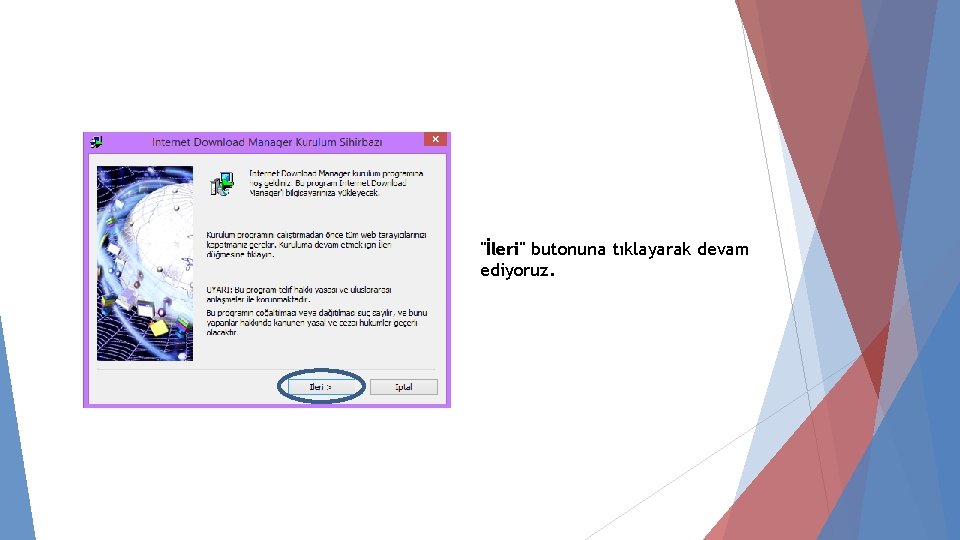
Task: Click the slide caption '"İleri" butonuna tıklayarak devam ediyoruz.'
Action: click(x=614, y=260)
